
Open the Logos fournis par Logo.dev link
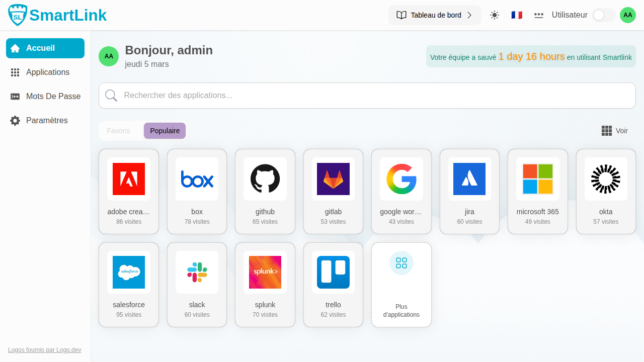pos(44,350)
